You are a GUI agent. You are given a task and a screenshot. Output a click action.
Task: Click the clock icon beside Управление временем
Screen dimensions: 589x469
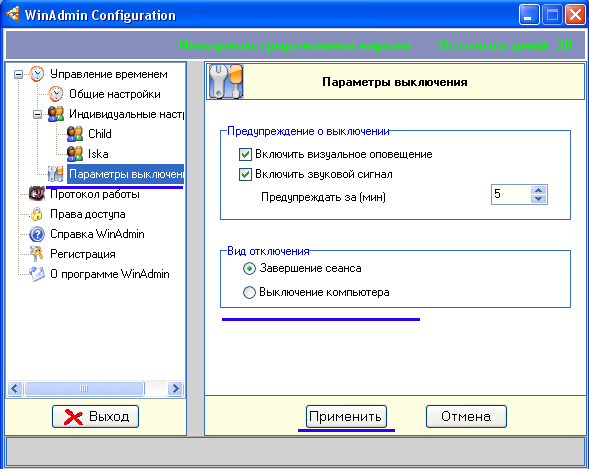click(37, 74)
